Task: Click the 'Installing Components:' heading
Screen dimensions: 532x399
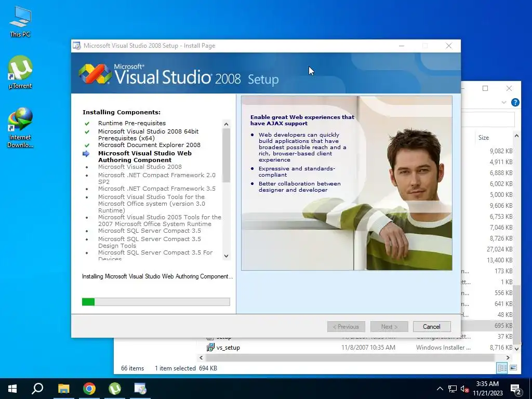Action: [122, 112]
